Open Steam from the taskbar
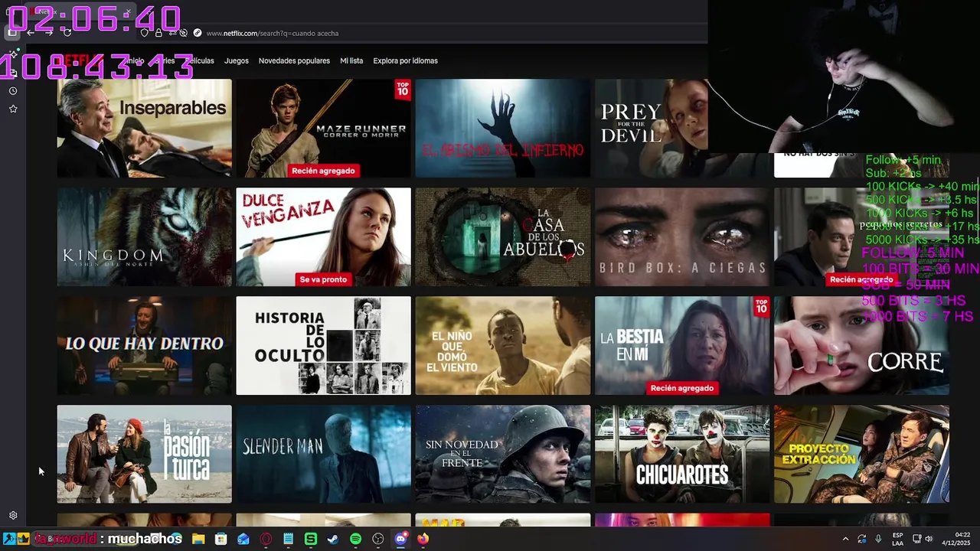Image resolution: width=980 pixels, height=551 pixels. pyautogui.click(x=333, y=539)
